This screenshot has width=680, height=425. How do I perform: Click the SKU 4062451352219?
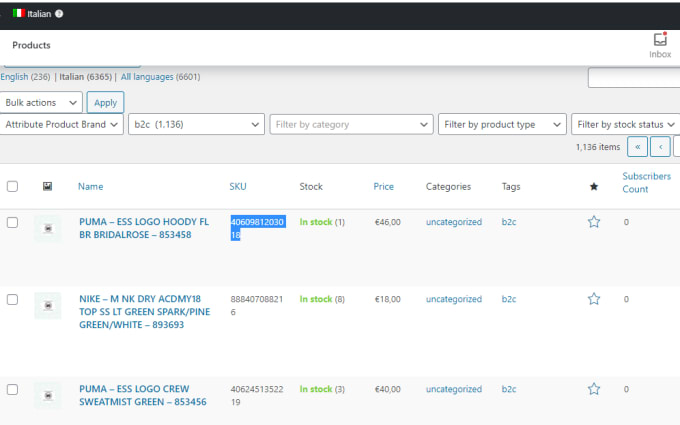click(257, 396)
